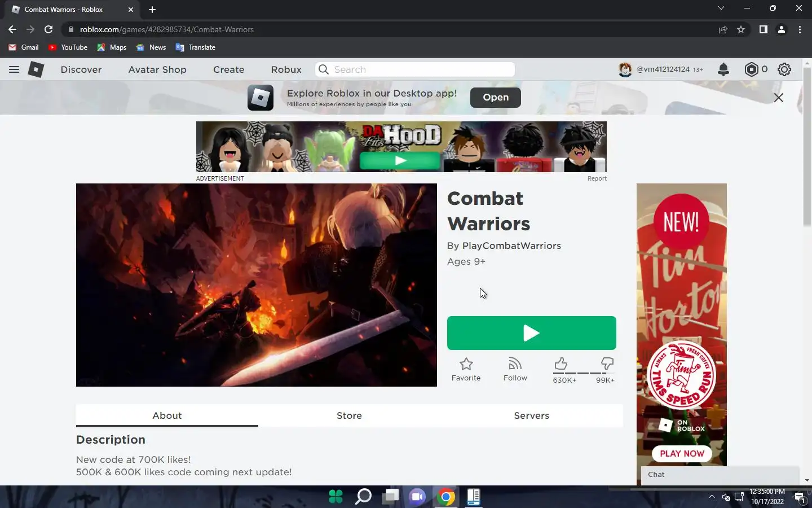Report the advertisement
812x508 pixels.
coord(597,178)
